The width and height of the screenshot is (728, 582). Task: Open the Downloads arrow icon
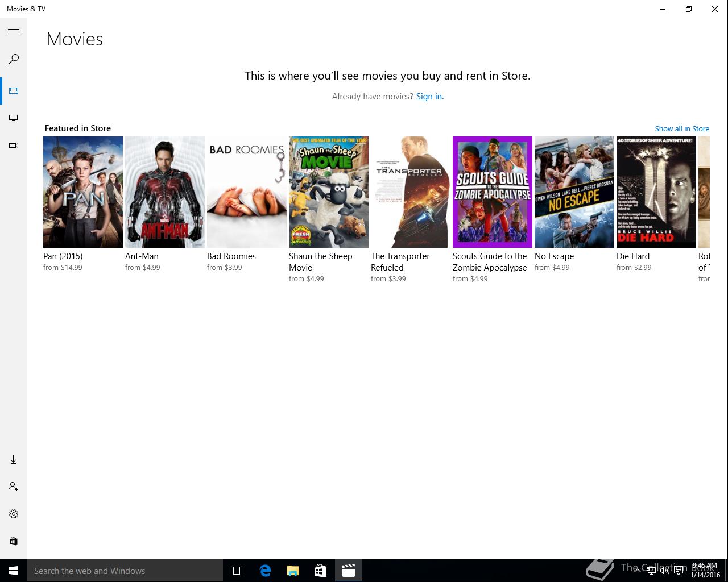coord(14,459)
